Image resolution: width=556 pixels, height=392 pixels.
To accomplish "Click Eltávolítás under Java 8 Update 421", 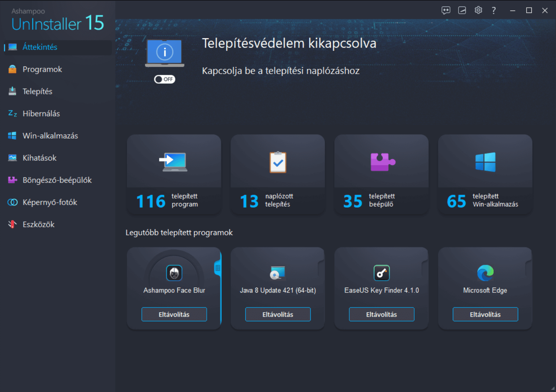I will 278,314.
